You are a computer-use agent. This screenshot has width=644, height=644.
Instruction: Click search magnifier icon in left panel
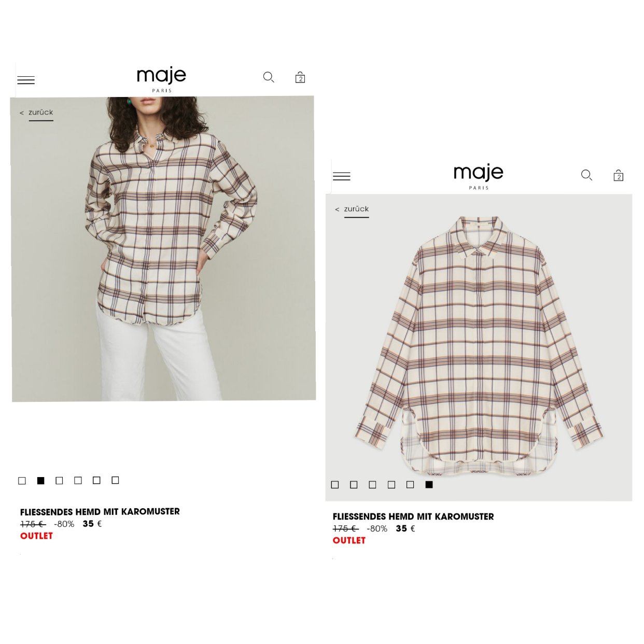[x=269, y=77]
